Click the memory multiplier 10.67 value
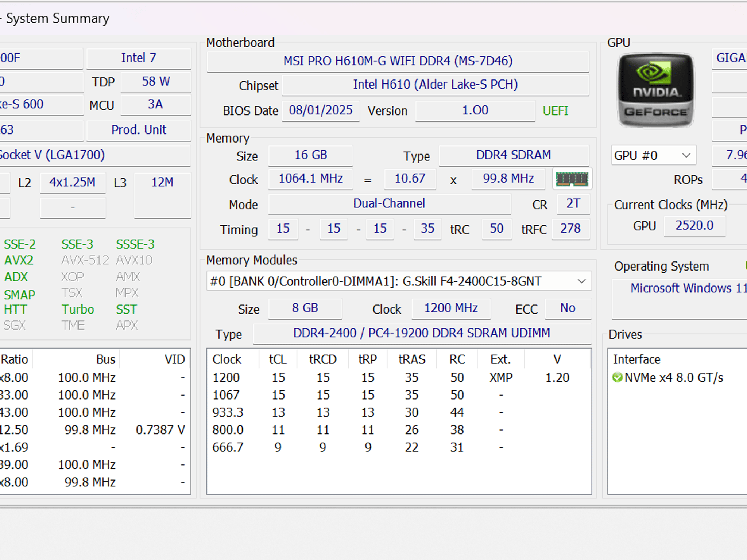 tap(410, 179)
